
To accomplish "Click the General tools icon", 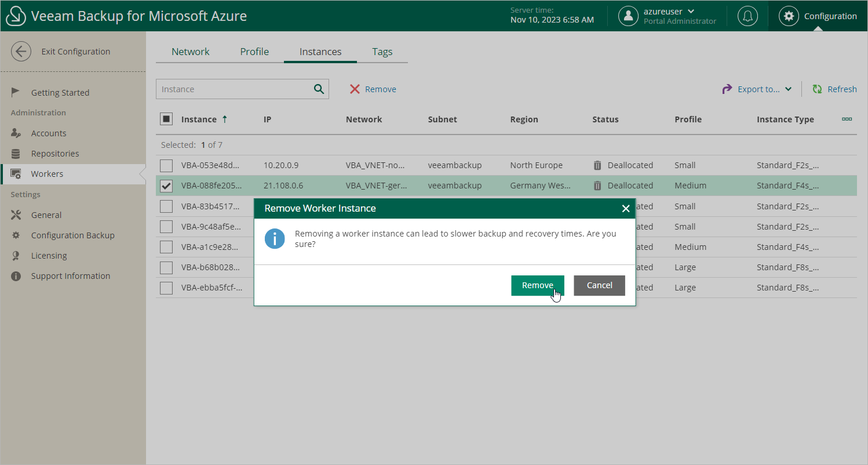I will [16, 215].
